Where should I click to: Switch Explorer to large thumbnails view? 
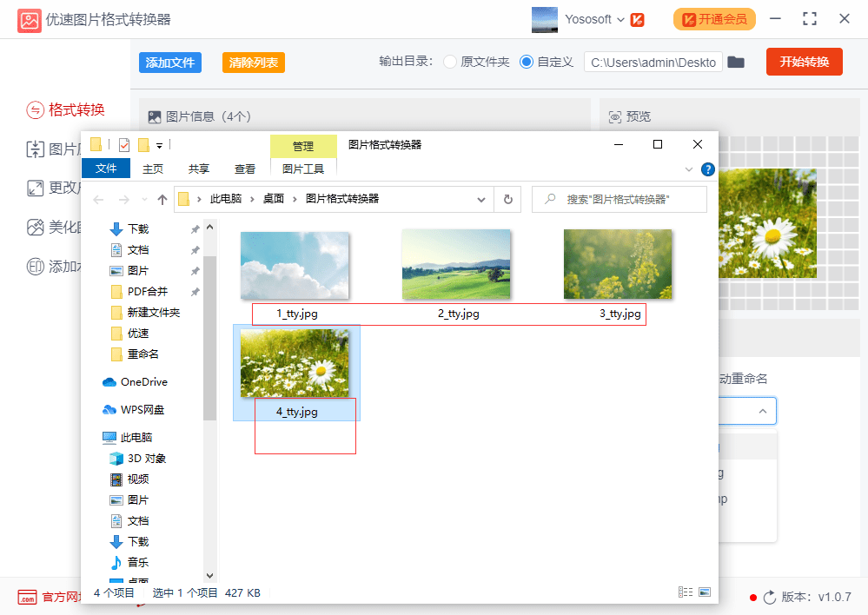tap(706, 592)
